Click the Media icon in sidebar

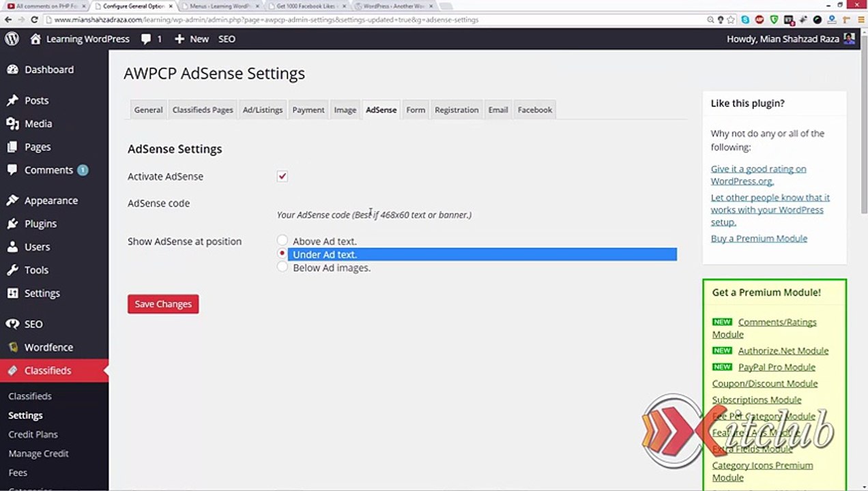tap(12, 123)
